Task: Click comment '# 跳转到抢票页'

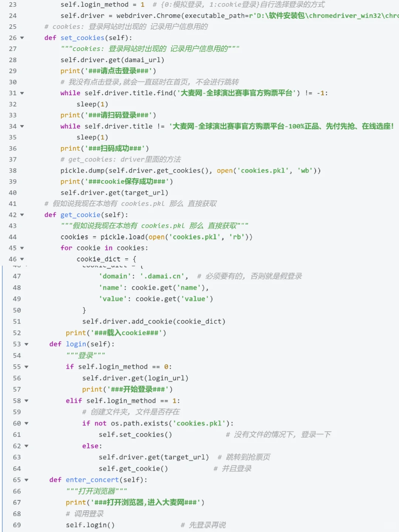Action: (x=244, y=457)
